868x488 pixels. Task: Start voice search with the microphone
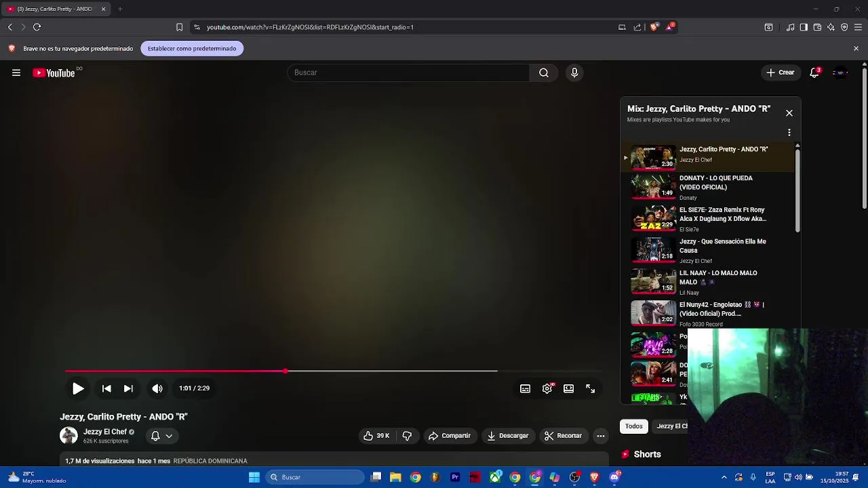tap(574, 73)
